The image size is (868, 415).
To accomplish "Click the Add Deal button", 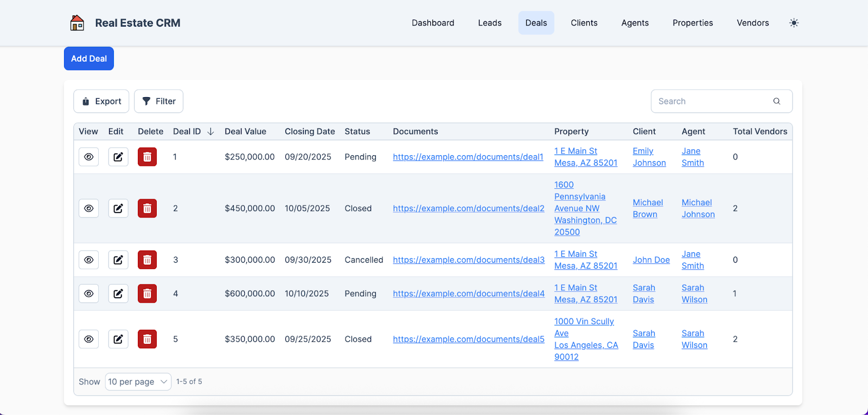I will pyautogui.click(x=89, y=59).
